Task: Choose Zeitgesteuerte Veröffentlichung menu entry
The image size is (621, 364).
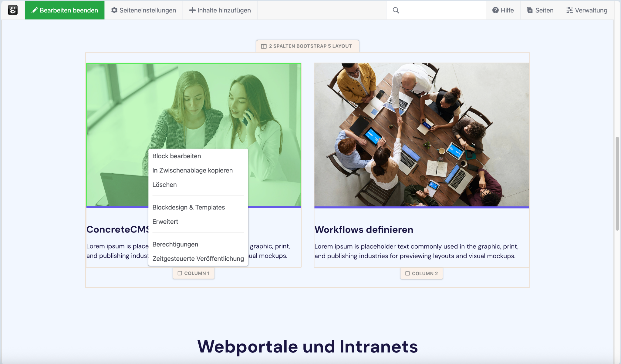Action: [x=198, y=259]
